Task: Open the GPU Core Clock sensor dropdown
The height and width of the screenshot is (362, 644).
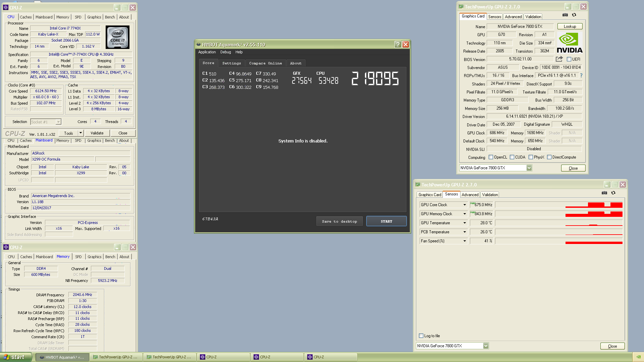Action: (465, 205)
